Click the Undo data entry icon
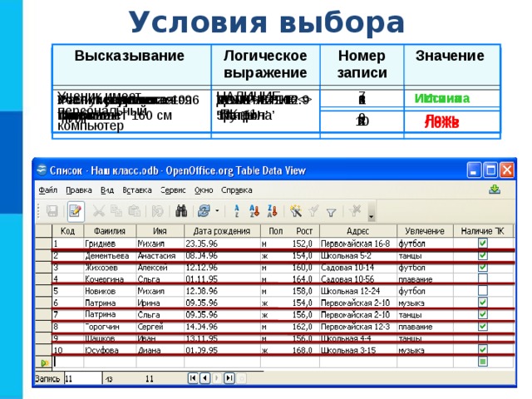The width and height of the screenshot is (532, 399). point(157,211)
